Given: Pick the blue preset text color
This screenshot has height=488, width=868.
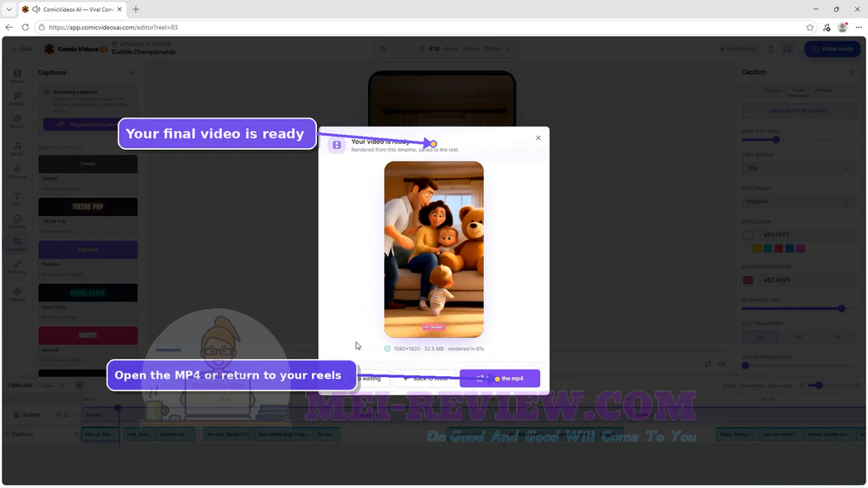Looking at the screenshot, I should coord(789,248).
